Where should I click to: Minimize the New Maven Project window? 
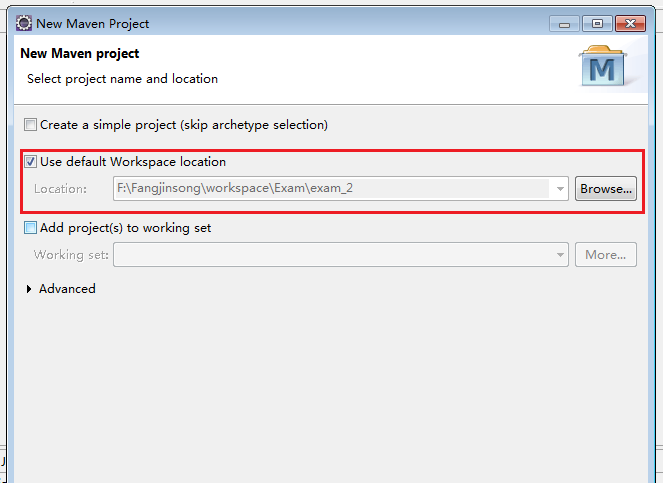coord(565,23)
